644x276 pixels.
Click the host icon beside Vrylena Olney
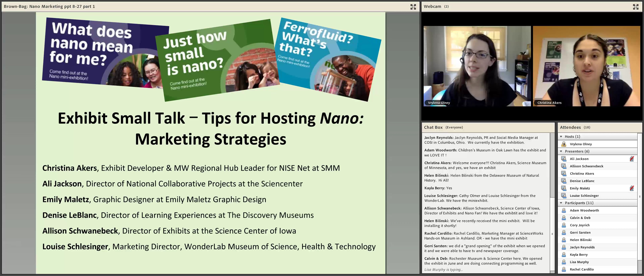[563, 144]
